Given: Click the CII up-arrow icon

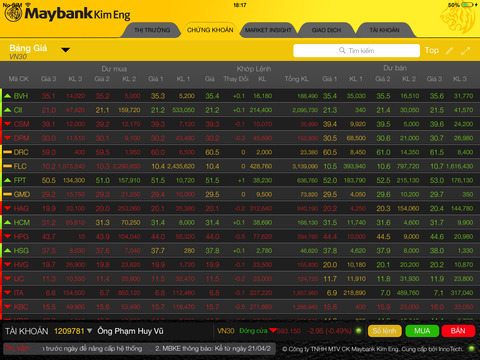Looking at the screenshot, I should tap(7, 110).
